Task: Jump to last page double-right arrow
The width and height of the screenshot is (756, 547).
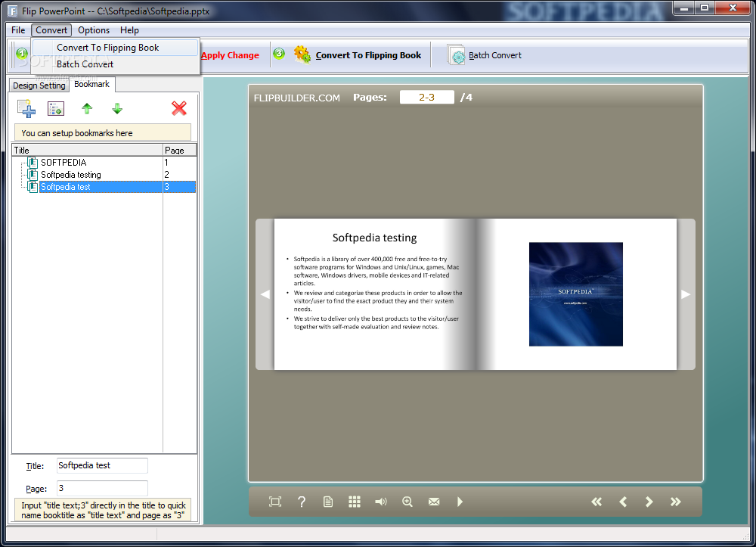Action: click(x=675, y=502)
